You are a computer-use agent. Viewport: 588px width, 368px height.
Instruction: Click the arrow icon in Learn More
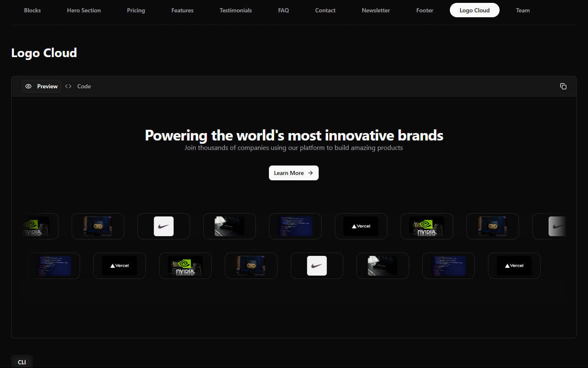(310, 173)
